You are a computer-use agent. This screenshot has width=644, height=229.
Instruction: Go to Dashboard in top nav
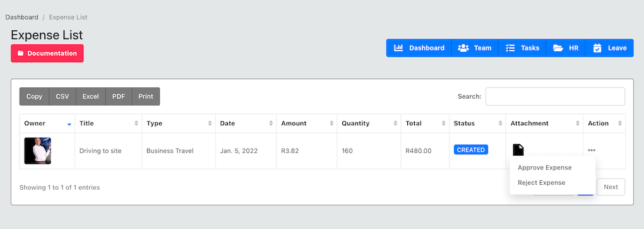point(419,48)
